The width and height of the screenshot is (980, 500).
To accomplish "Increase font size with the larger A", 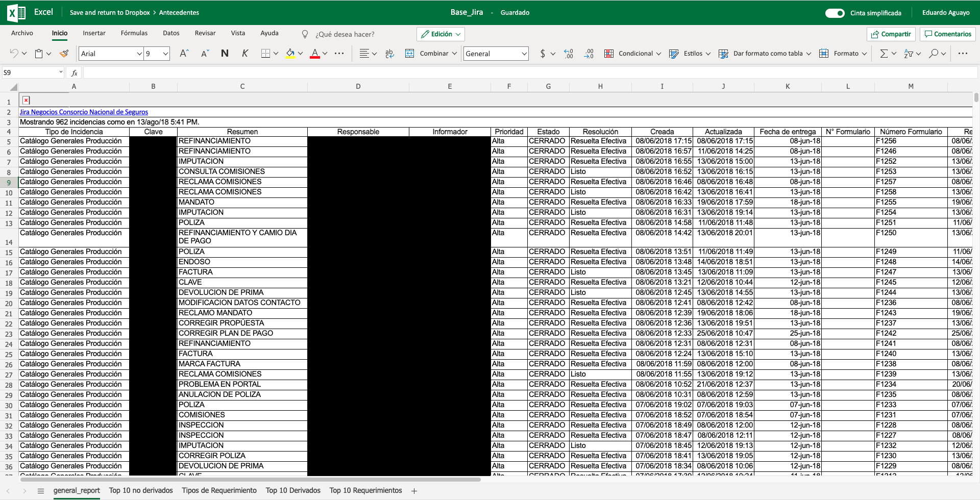I will pyautogui.click(x=184, y=53).
